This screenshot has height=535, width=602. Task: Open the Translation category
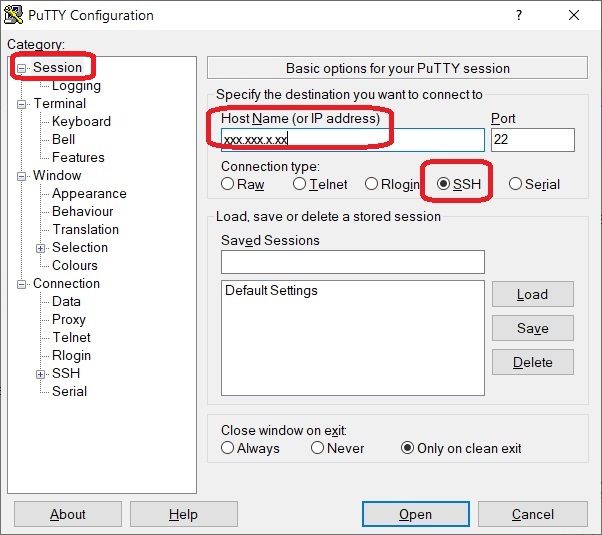pyautogui.click(x=86, y=229)
